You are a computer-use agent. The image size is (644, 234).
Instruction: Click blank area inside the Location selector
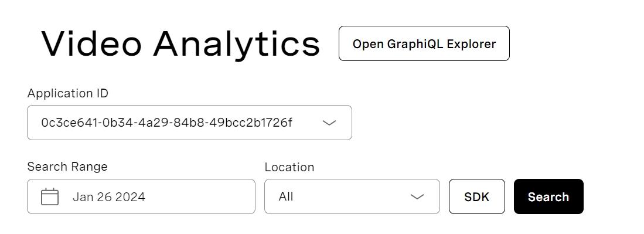click(x=351, y=196)
